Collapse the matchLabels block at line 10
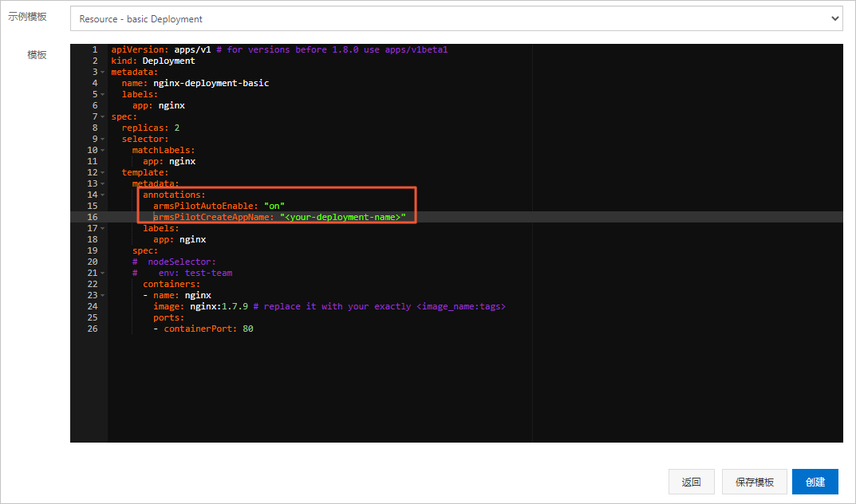The height and width of the screenshot is (504, 856). (x=103, y=150)
